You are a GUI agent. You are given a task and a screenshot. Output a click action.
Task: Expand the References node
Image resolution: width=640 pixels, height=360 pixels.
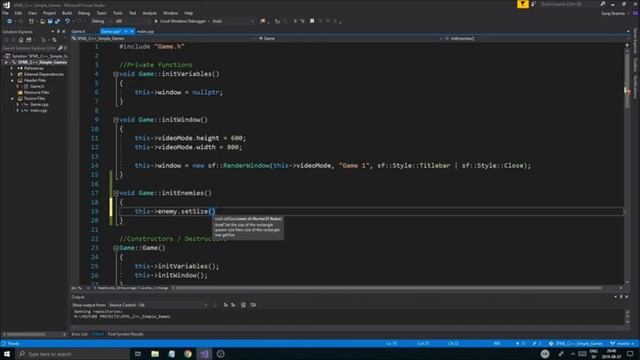[x=12, y=68]
